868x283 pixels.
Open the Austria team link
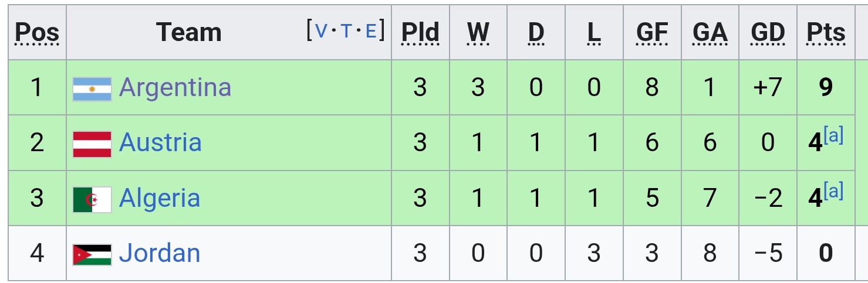[160, 142]
